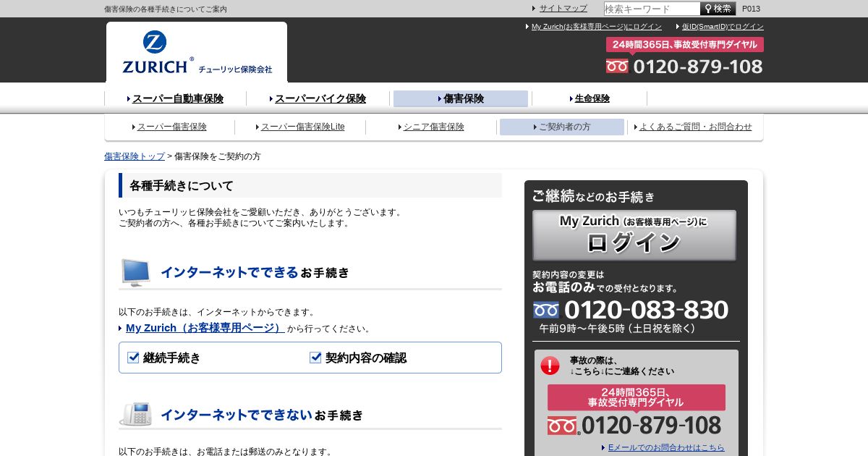Open 仮ID(SmartID)でログイン link
Image resolution: width=868 pixels, height=456 pixels.
click(723, 27)
